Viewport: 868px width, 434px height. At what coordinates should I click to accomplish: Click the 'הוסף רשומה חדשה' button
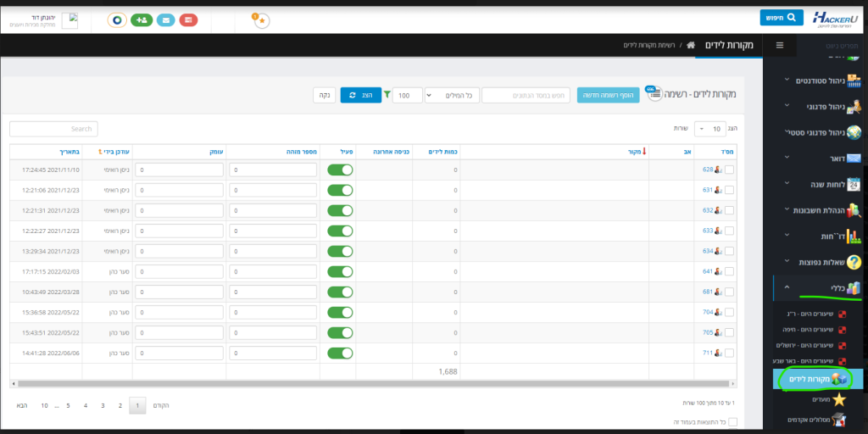point(608,95)
